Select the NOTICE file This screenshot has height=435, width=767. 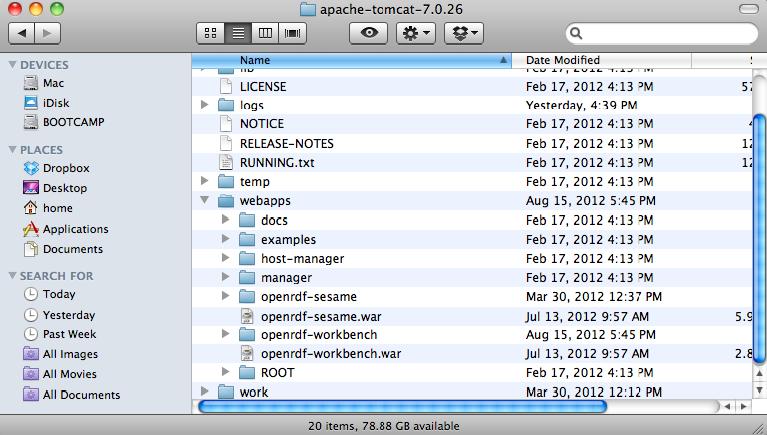coord(262,124)
